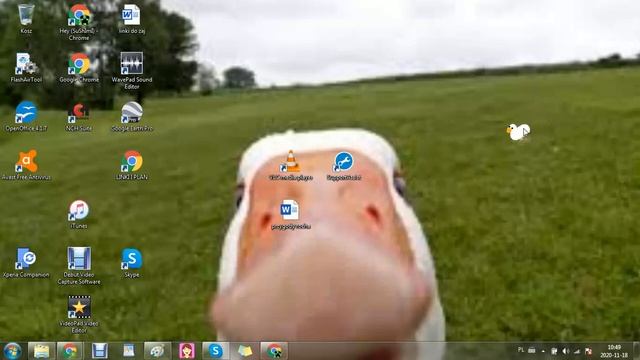Switch to the creeper Chrome window on the taskbar
640x360 pixels.
[274, 351]
